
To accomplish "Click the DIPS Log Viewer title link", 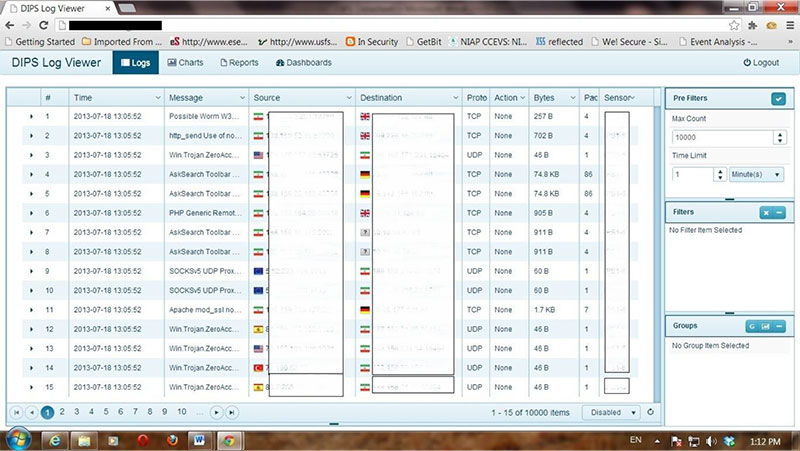I will tap(56, 63).
